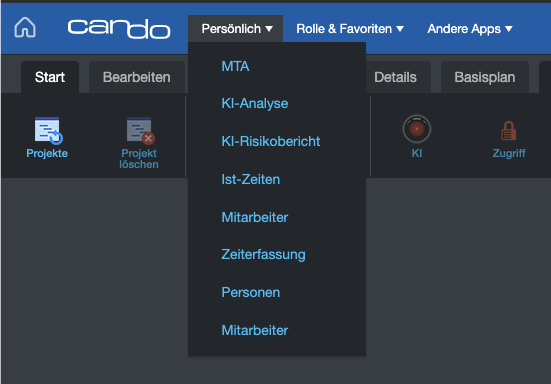
Task: Switch to the Bearbeiten tab
Action: pyautogui.click(x=137, y=77)
